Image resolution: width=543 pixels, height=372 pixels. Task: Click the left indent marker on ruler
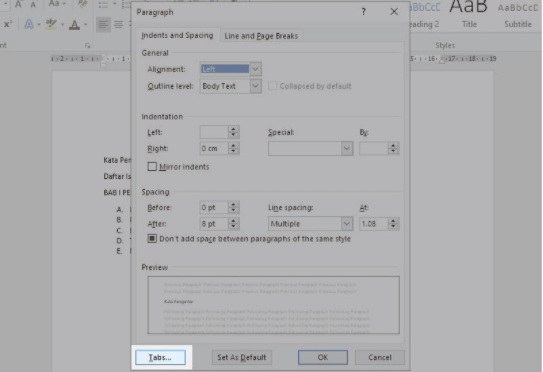pos(103,62)
